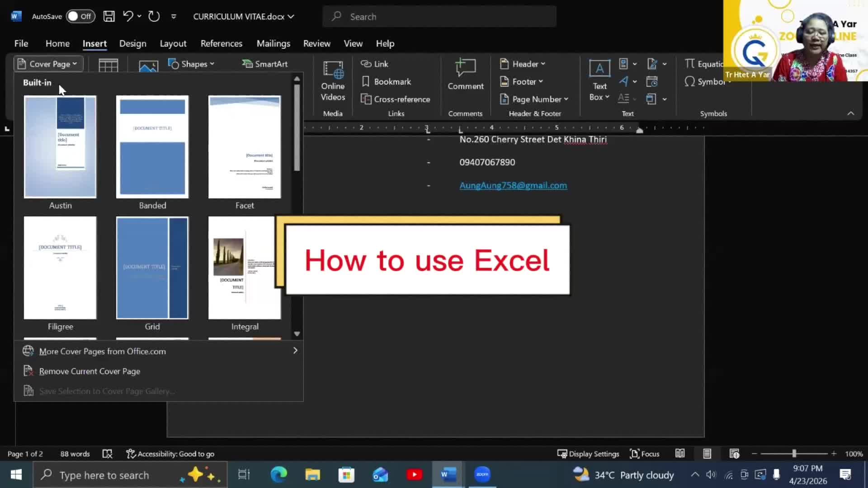The image size is (868, 488).
Task: Switch to Print Layout view icon
Action: click(707, 454)
